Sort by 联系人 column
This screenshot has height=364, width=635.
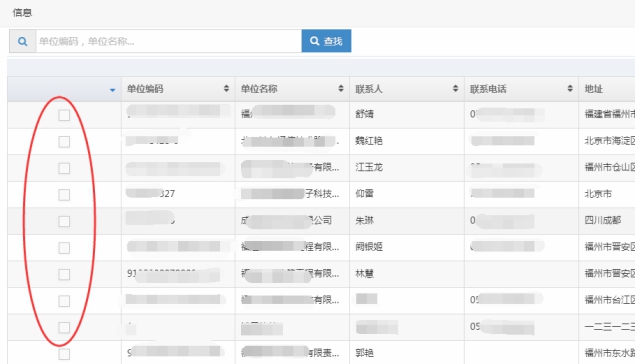456,88
